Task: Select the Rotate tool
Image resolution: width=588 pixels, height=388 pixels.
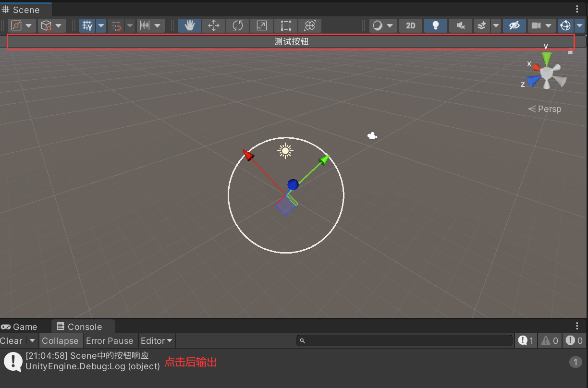Action: click(x=238, y=25)
